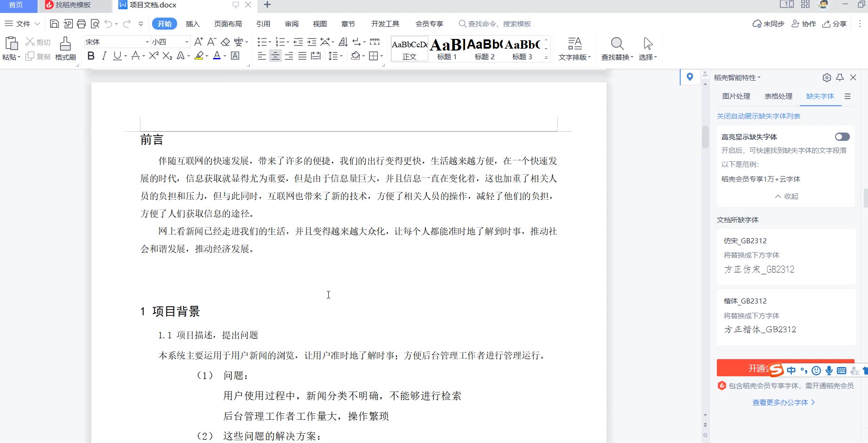Open Sogou IME soft keyboard icon
This screenshot has height=443, width=868.
[842, 370]
